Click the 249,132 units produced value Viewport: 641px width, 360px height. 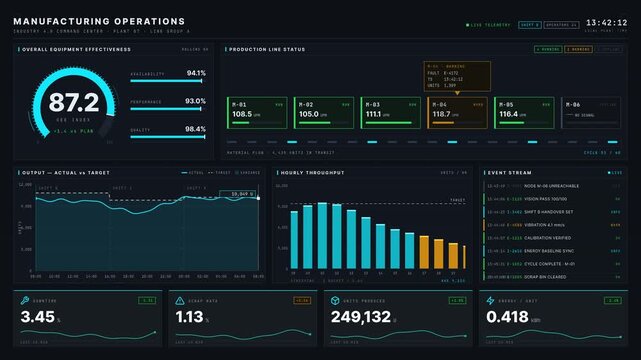click(361, 317)
